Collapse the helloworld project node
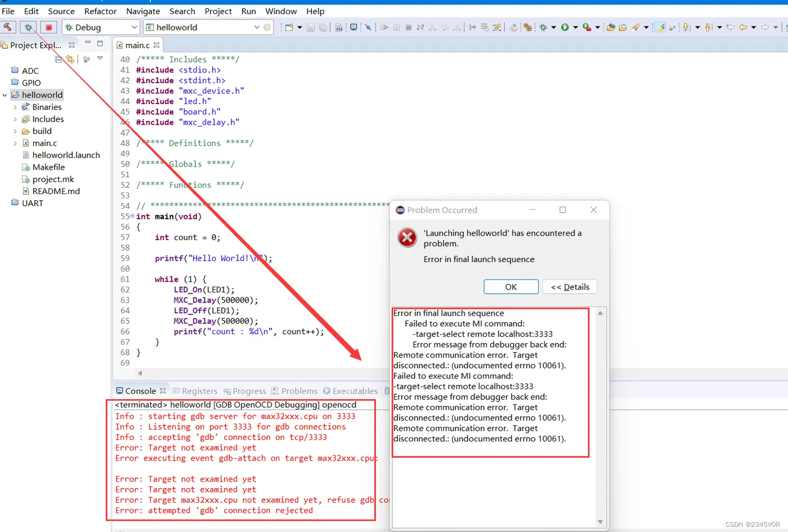The width and height of the screenshot is (788, 532). (5, 95)
